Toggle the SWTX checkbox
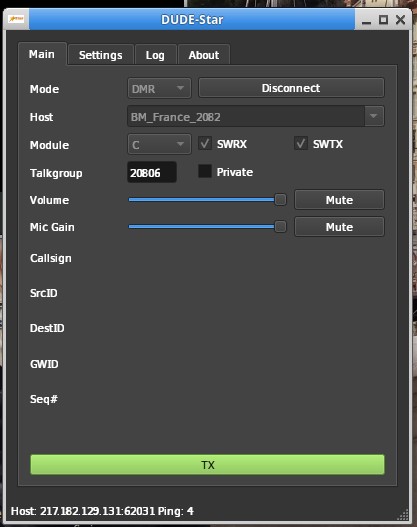This screenshot has height=527, width=417. [301, 143]
